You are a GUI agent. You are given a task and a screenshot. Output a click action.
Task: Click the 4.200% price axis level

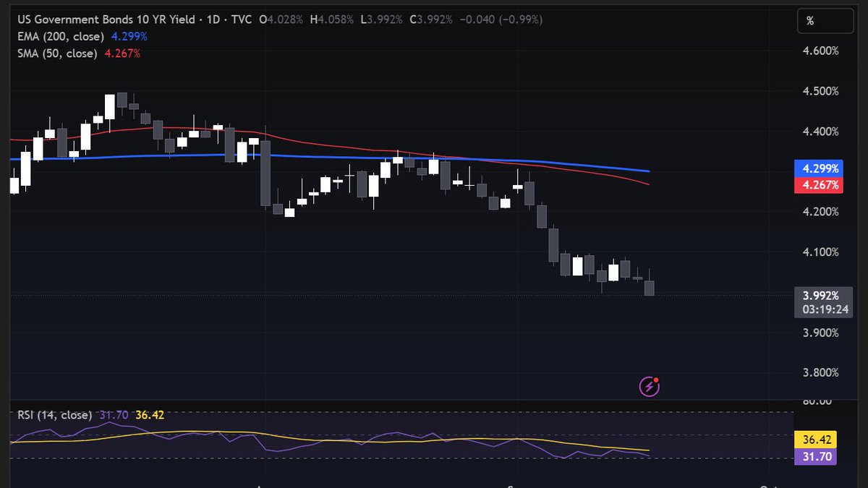[820, 212]
